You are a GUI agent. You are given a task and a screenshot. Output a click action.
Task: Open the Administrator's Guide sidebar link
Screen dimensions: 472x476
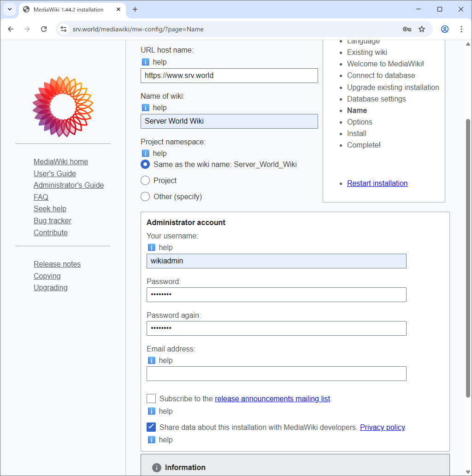[x=69, y=185]
